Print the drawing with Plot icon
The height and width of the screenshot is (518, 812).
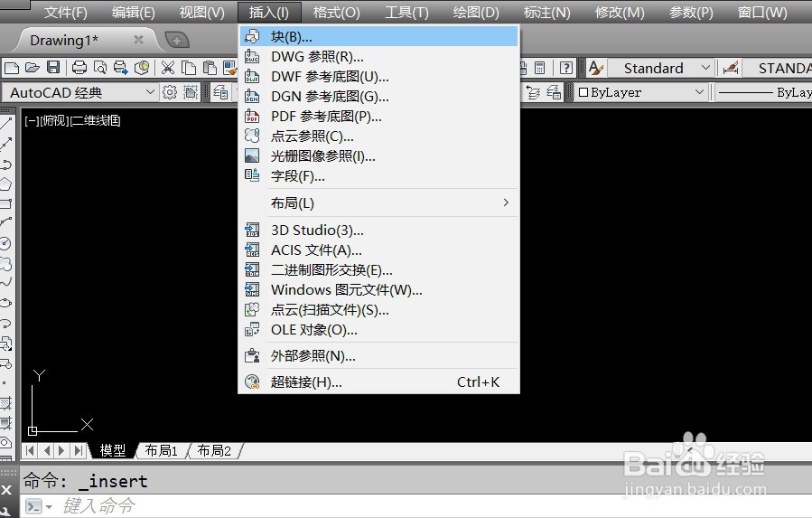79,68
